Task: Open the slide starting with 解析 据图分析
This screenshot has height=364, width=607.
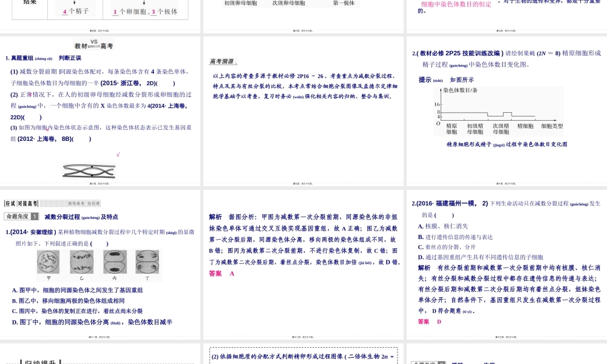Action: (303, 265)
